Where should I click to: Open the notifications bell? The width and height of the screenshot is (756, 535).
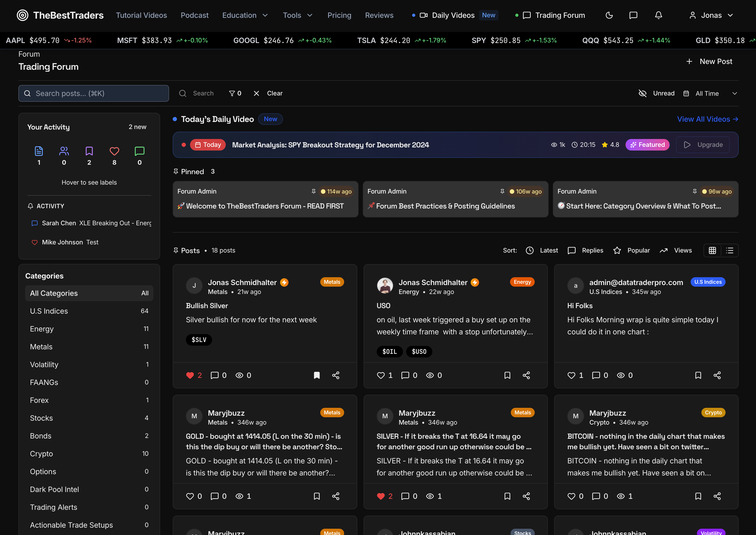658,15
